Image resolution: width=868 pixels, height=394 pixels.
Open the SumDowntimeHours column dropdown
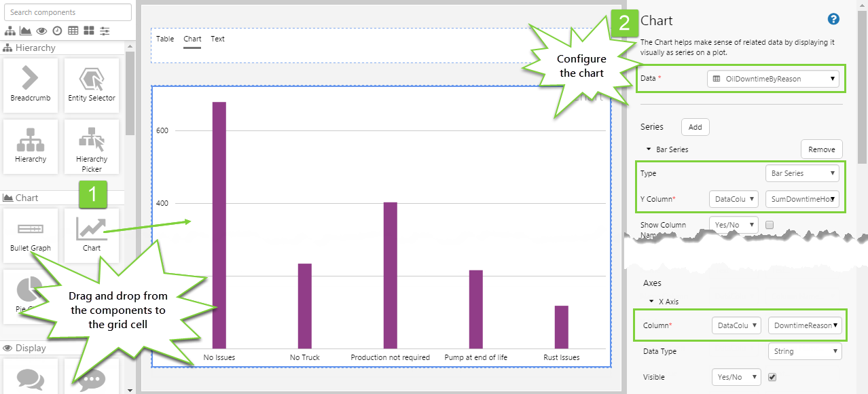[x=802, y=199]
